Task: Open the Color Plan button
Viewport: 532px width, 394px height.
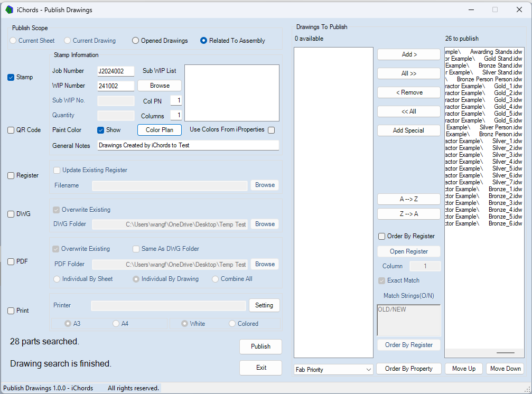Action: (x=160, y=130)
